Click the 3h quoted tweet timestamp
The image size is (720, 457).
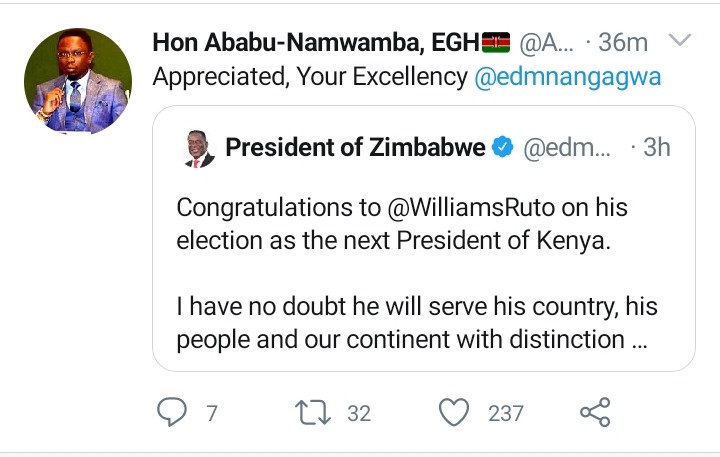(x=657, y=147)
